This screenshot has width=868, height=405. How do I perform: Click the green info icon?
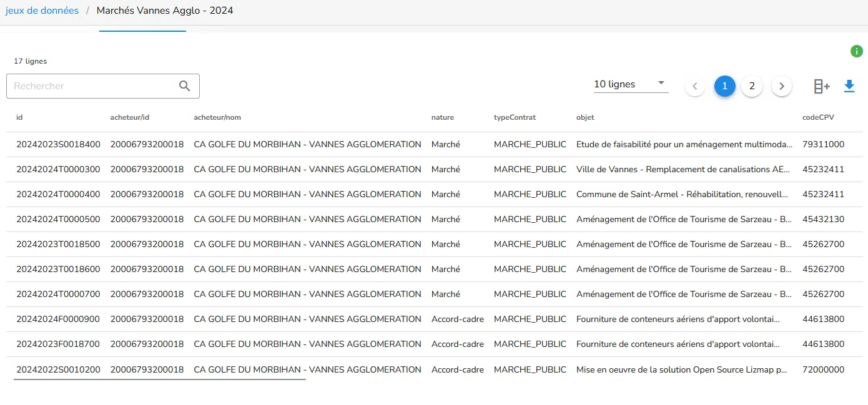click(857, 51)
